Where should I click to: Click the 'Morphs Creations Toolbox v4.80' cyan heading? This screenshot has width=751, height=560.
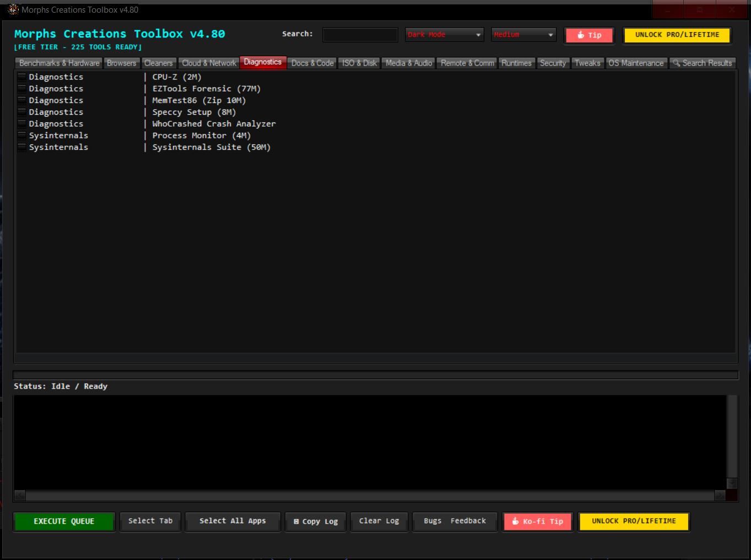pos(120,34)
